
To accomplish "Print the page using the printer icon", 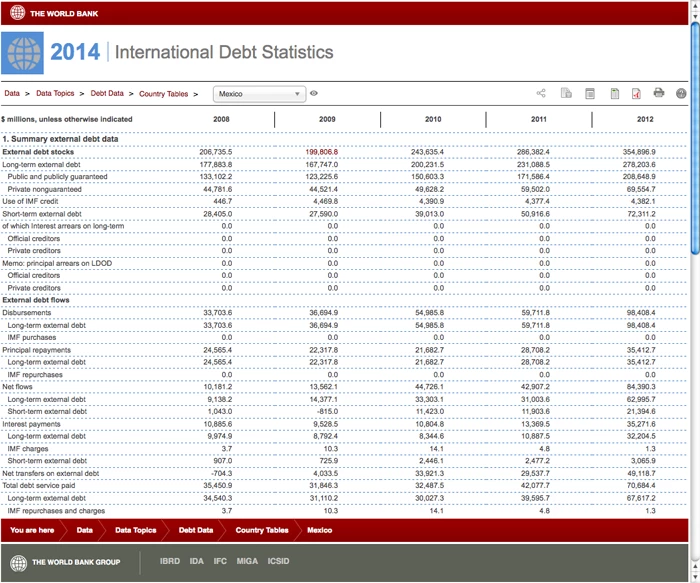I will pyautogui.click(x=658, y=93).
